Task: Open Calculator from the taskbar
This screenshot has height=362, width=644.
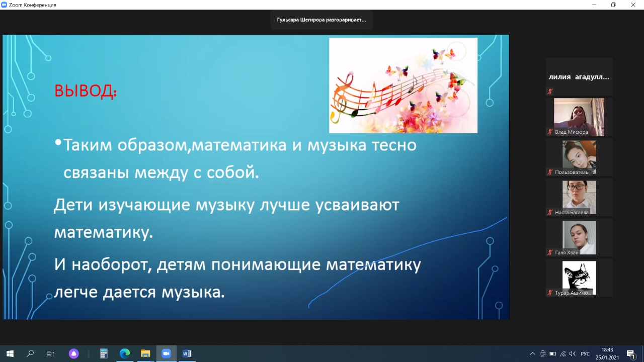Action: (104, 353)
